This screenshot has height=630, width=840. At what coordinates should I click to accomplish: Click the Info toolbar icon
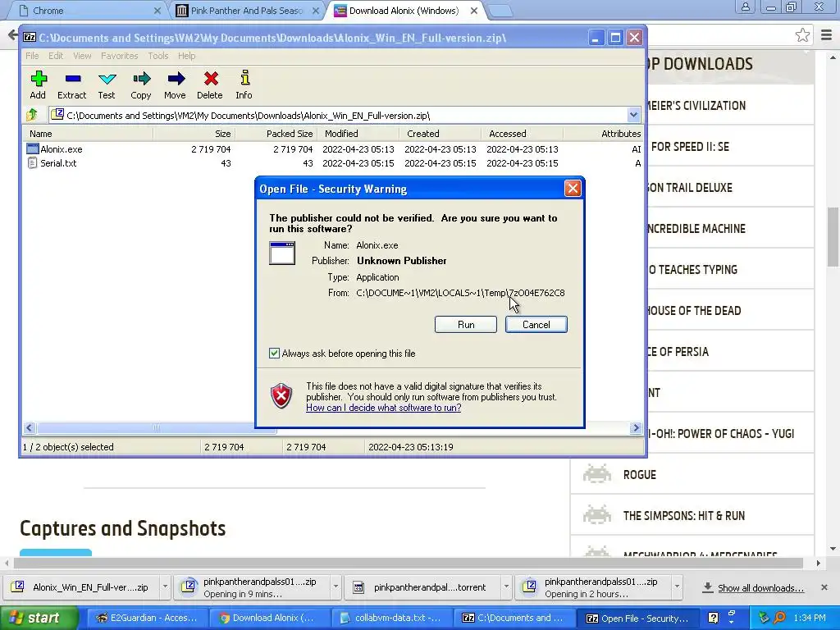point(244,78)
